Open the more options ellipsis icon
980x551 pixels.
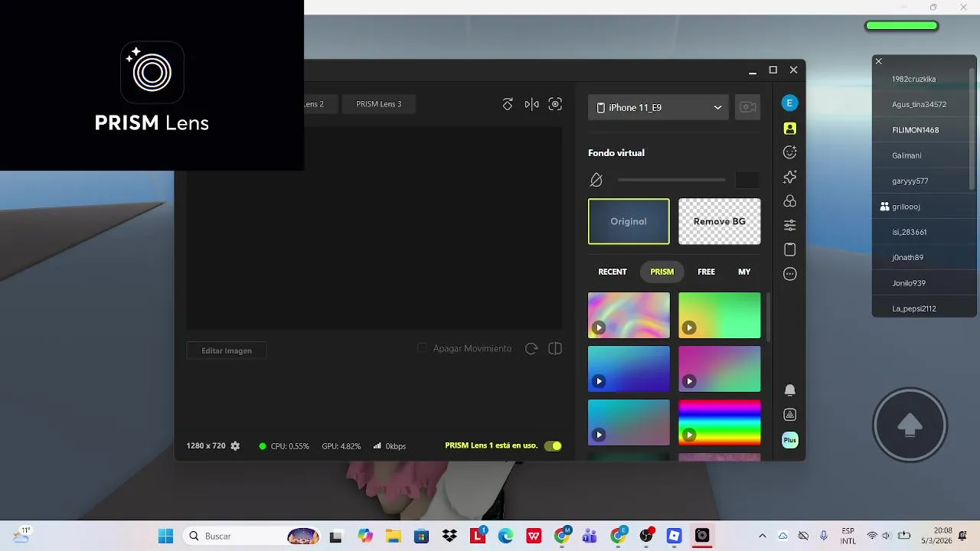pyautogui.click(x=790, y=274)
